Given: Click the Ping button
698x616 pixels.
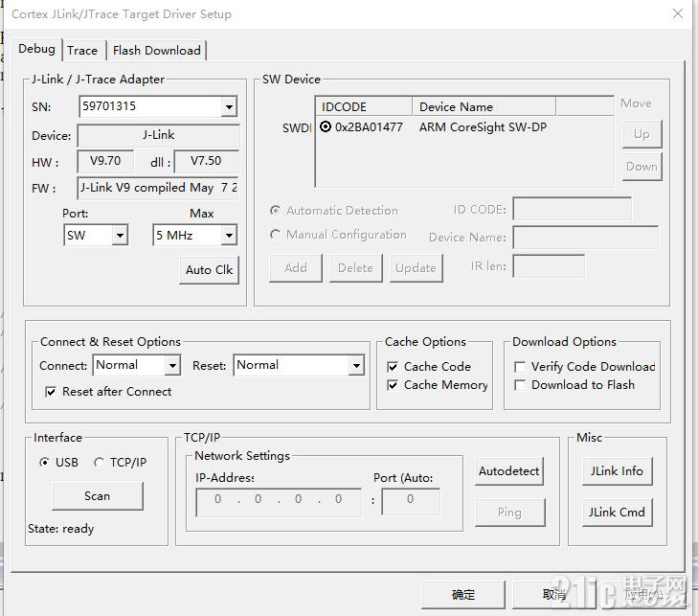Looking at the screenshot, I should pyautogui.click(x=509, y=513).
